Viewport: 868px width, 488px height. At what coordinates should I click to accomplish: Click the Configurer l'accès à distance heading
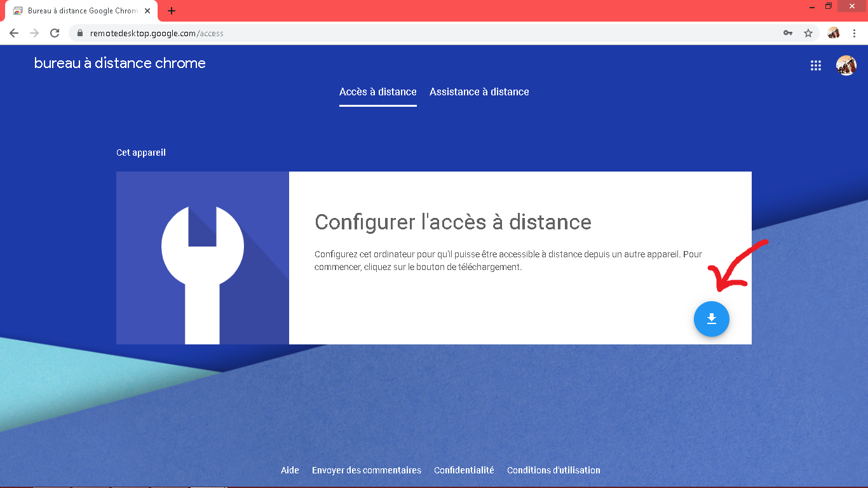(x=453, y=222)
